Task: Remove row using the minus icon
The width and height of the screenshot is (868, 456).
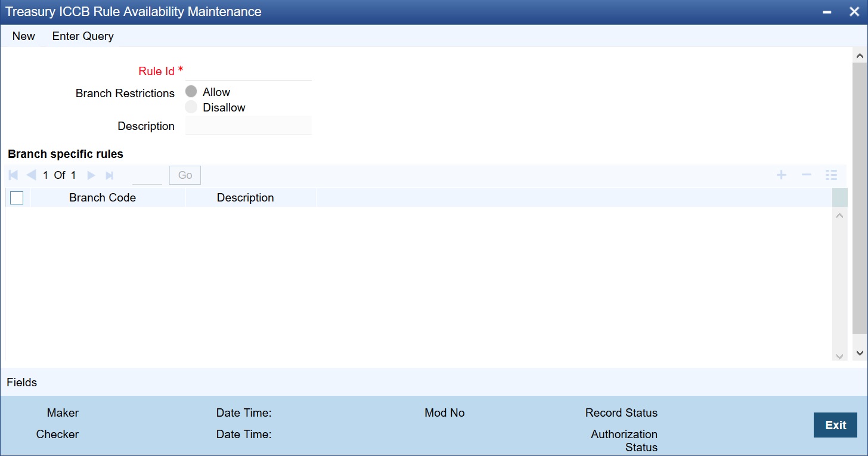Action: [x=807, y=175]
